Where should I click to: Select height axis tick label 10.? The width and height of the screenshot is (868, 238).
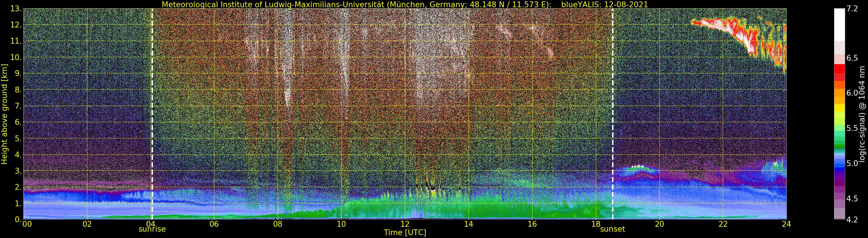[16, 57]
